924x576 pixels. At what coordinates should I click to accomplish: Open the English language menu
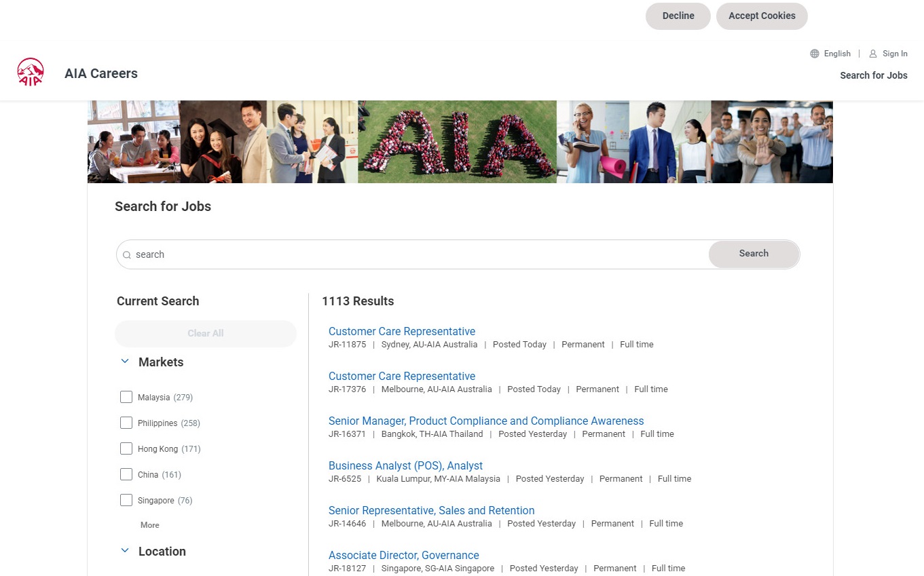coord(836,54)
